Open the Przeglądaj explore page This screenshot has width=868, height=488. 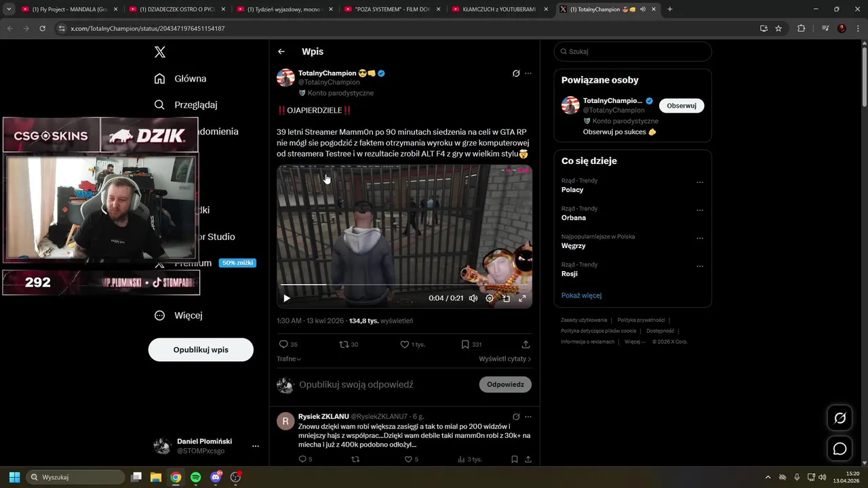(186, 105)
